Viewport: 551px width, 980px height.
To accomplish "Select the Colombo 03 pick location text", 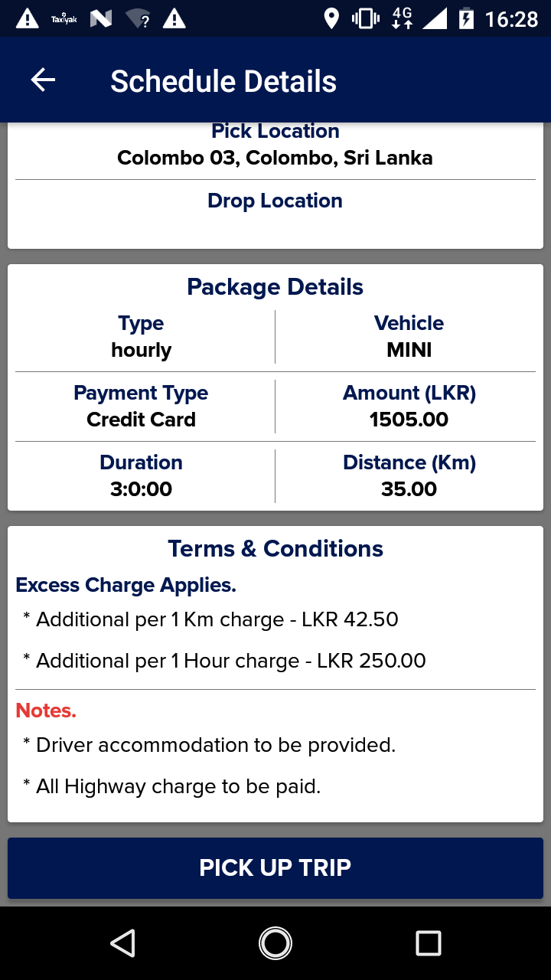I will pos(275,158).
